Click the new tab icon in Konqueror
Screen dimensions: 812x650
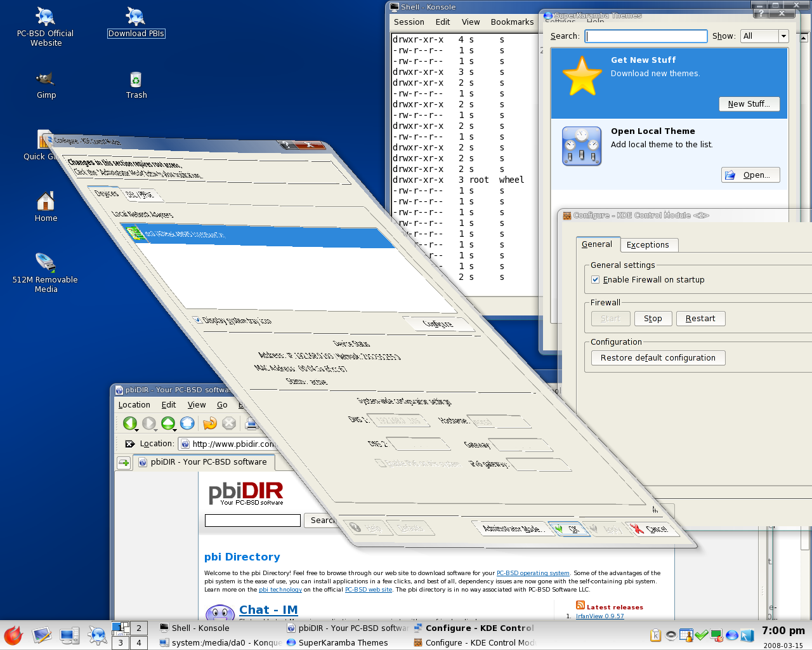pyautogui.click(x=124, y=463)
